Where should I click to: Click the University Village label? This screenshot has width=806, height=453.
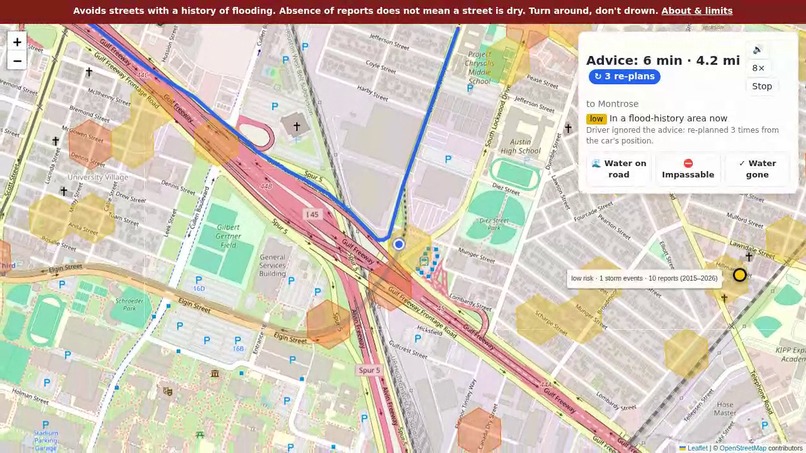(x=98, y=177)
